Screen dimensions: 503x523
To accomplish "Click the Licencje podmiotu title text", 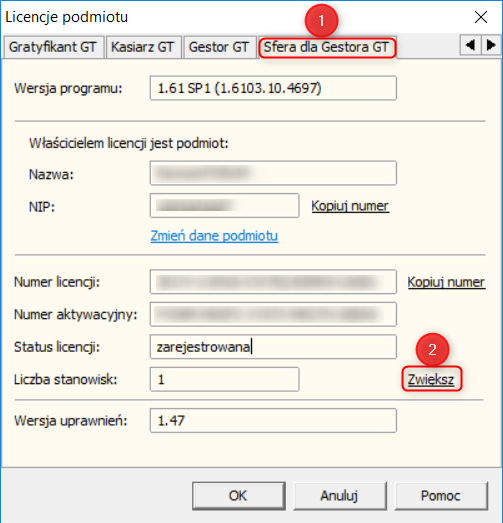I will coord(67,17).
